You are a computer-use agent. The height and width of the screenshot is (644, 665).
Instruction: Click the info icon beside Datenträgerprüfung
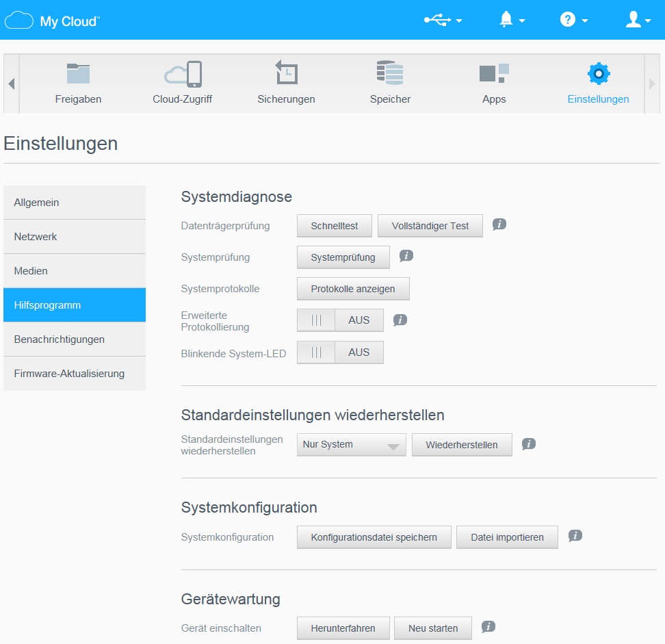(499, 224)
